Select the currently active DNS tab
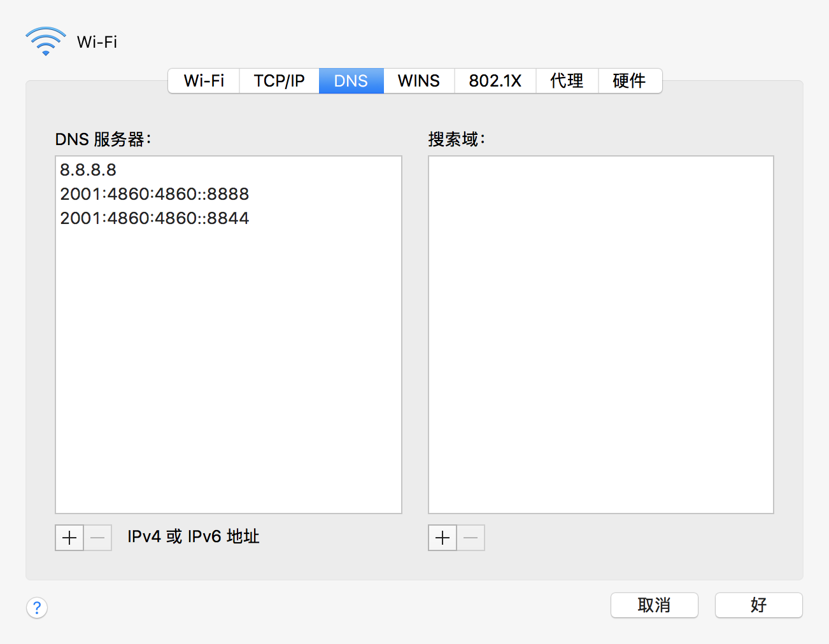 pyautogui.click(x=351, y=81)
